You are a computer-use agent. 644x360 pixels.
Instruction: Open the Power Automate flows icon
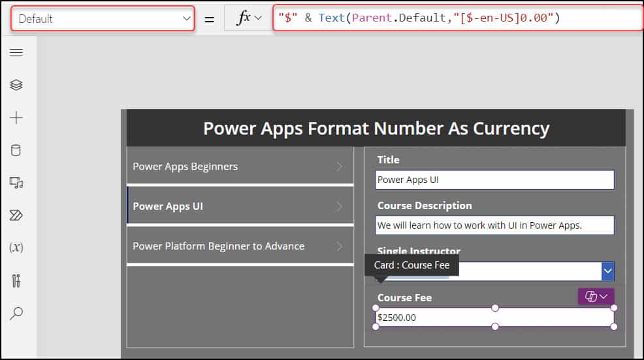tap(16, 215)
